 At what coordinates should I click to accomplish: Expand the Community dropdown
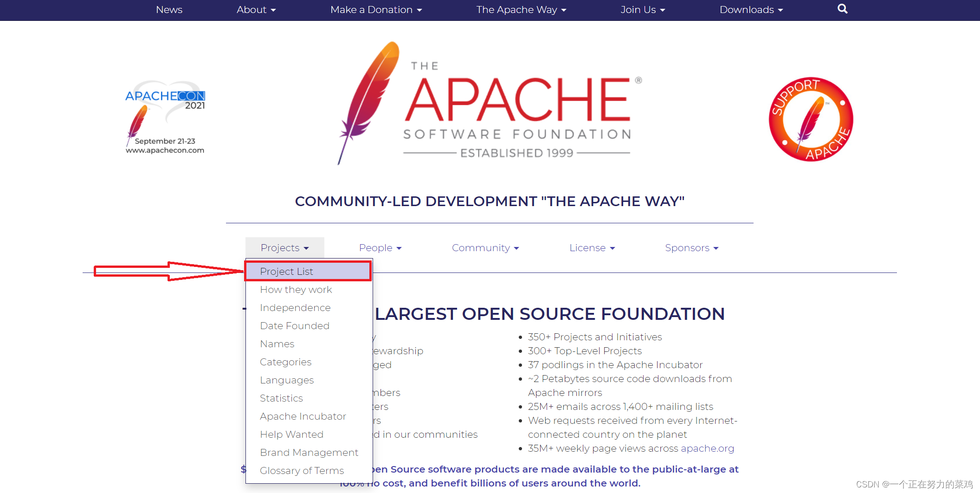tap(485, 248)
